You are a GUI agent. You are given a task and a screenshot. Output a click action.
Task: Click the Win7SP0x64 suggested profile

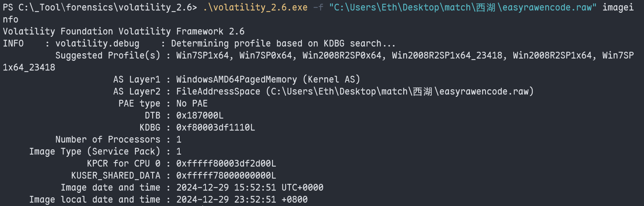(x=266, y=56)
